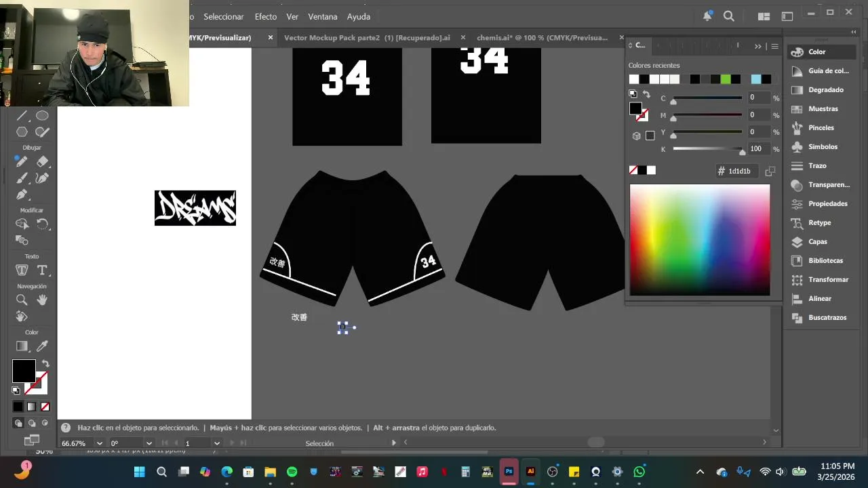The width and height of the screenshot is (868, 488).
Task: Switch to Vector Mockup Pack parte2 tab
Action: coord(367,38)
